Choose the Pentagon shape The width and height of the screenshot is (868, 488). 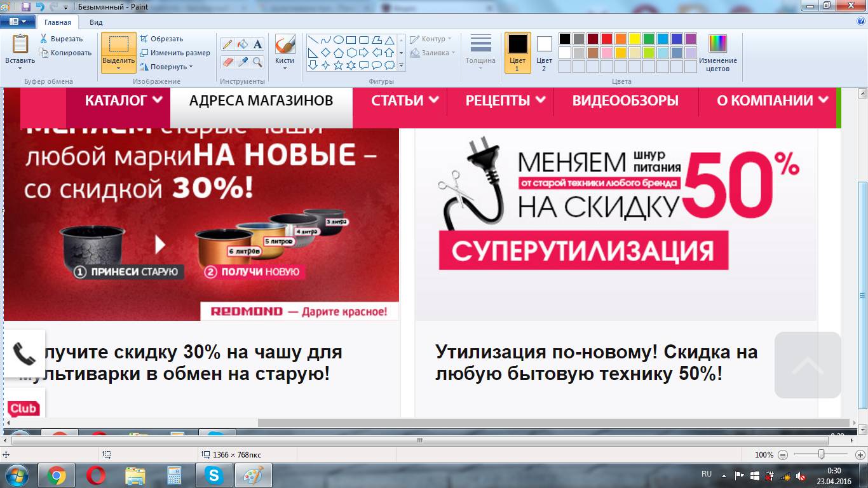tap(339, 52)
